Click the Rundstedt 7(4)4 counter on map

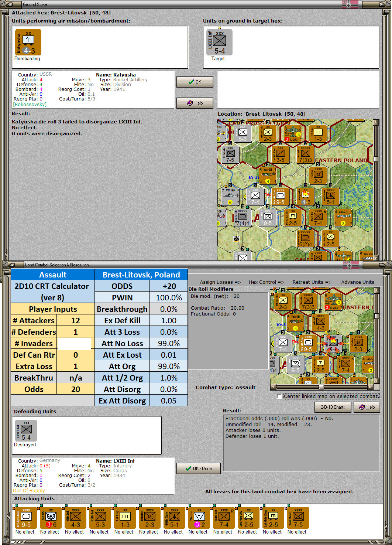(x=243, y=217)
